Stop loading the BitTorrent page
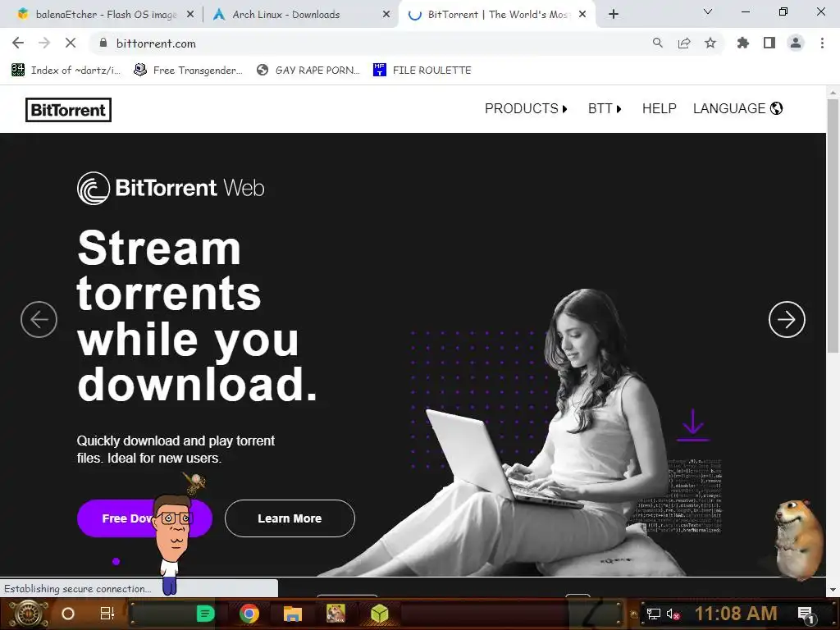Screen dimensions: 840x630 [x=71, y=43]
